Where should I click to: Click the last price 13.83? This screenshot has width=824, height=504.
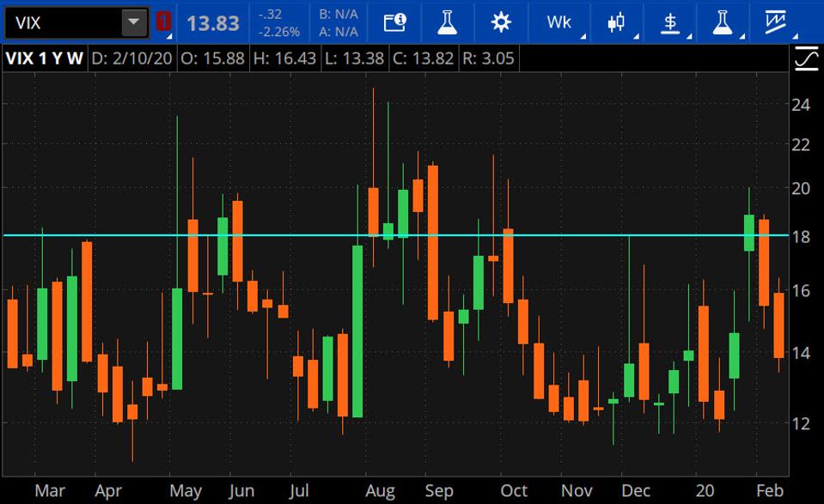213,23
